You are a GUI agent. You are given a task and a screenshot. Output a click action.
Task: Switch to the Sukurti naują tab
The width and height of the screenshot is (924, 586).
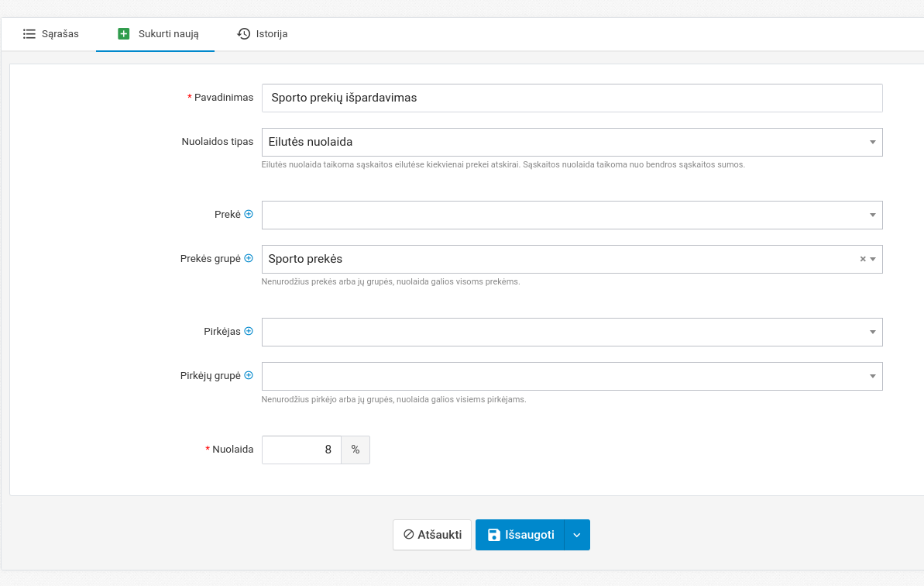click(158, 34)
